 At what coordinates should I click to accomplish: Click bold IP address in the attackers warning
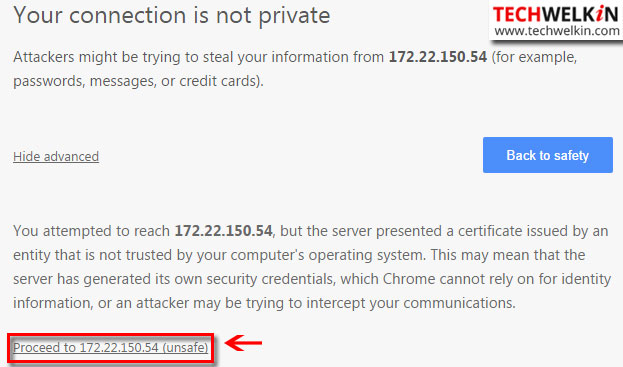pos(437,57)
